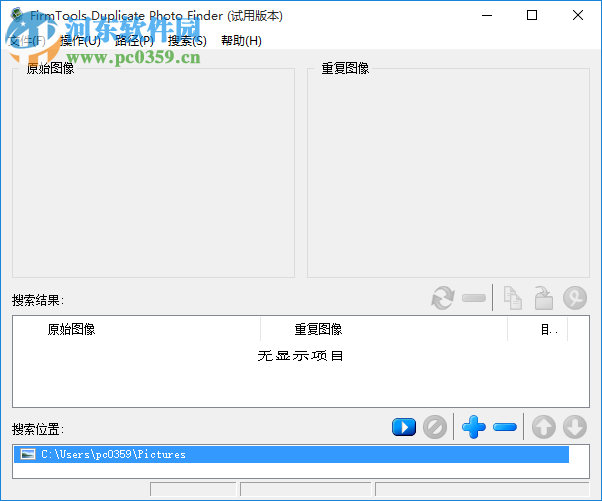Remove search location with the blue minus
Image resolution: width=602 pixels, height=501 pixels.
point(504,427)
